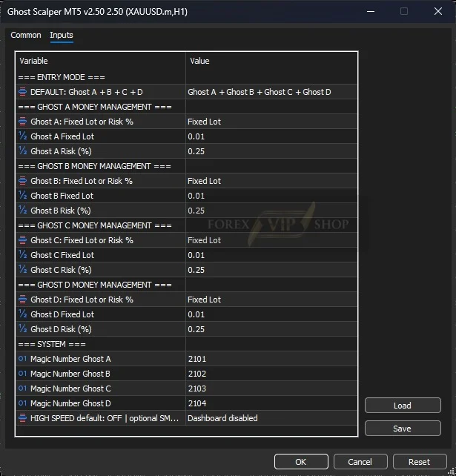Select the === GHOST A MONEY MANAGEMENT === row
Viewport: 456px width, 476px height.
click(x=186, y=107)
